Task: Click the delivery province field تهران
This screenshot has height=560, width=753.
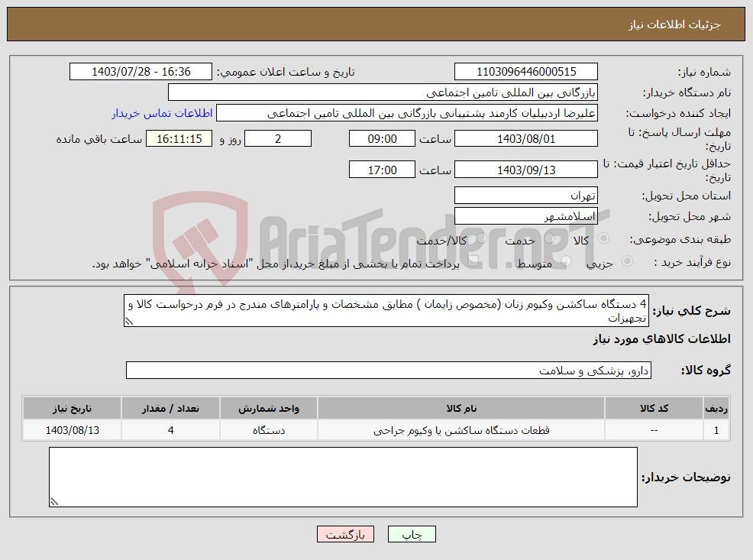Action: click(526, 196)
